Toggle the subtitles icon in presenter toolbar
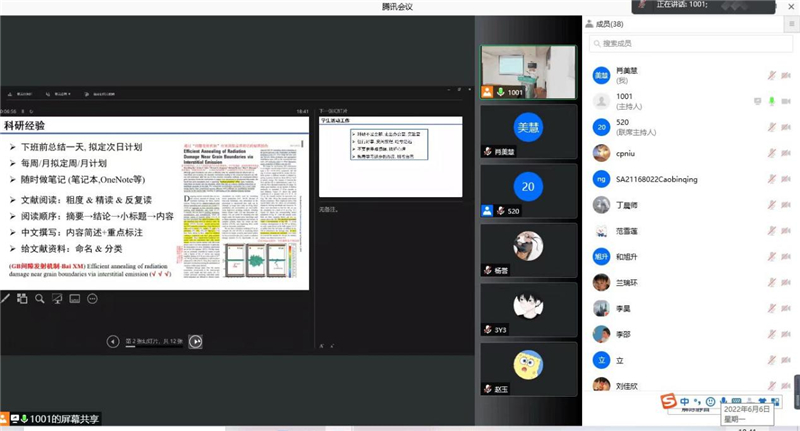Image resolution: width=800 pixels, height=431 pixels. [74, 298]
